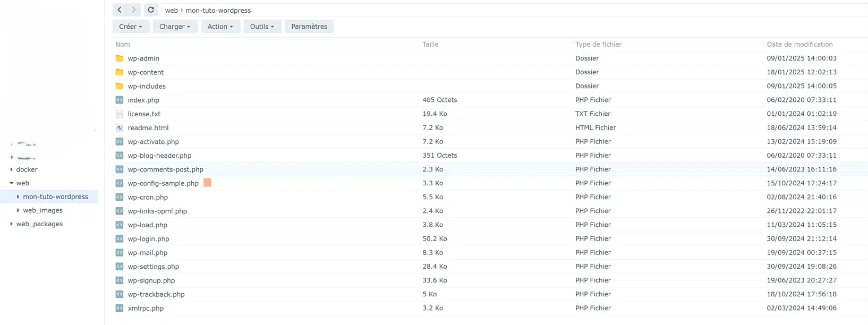Select web_packages in the sidebar tree
Viewport: 868px width, 325px height.
(x=39, y=224)
